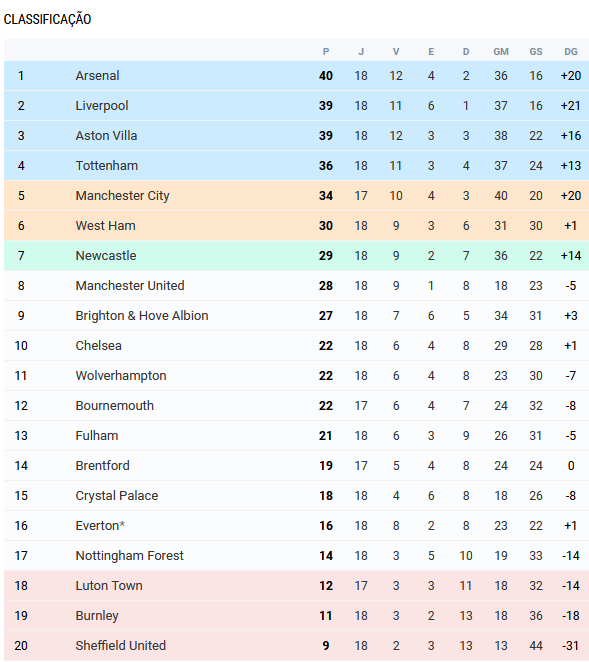
Task: Open Manchester City's entry
Action: pos(122,195)
